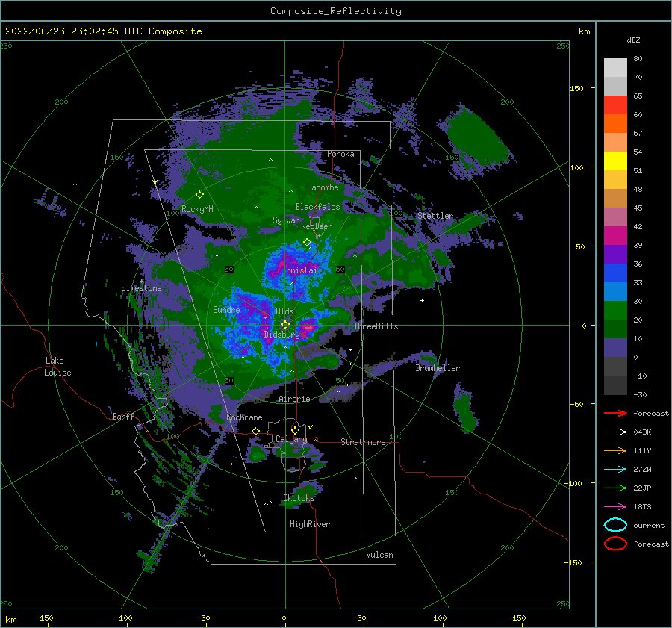Click the red forecast ellipse legend icon
Image resolution: width=672 pixels, height=628 pixels.
pos(615,544)
